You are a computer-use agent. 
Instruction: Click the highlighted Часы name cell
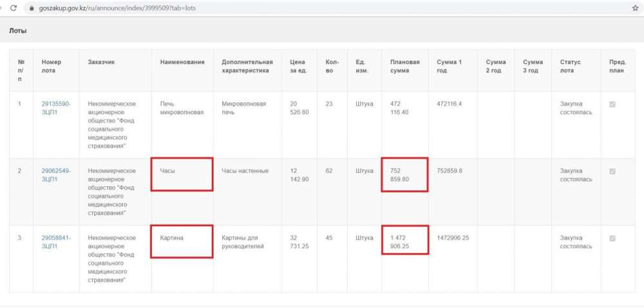(x=182, y=175)
